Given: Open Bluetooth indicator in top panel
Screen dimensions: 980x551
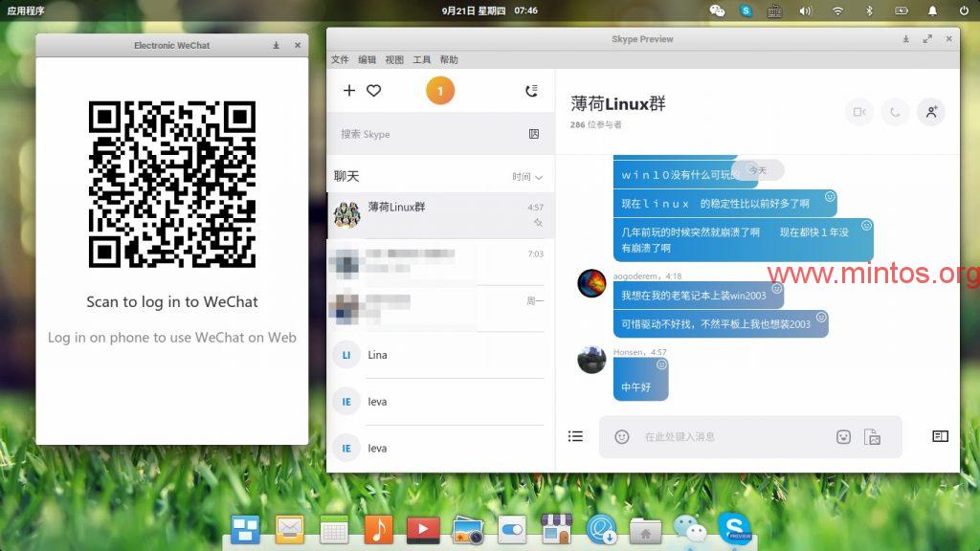Looking at the screenshot, I should [x=869, y=11].
